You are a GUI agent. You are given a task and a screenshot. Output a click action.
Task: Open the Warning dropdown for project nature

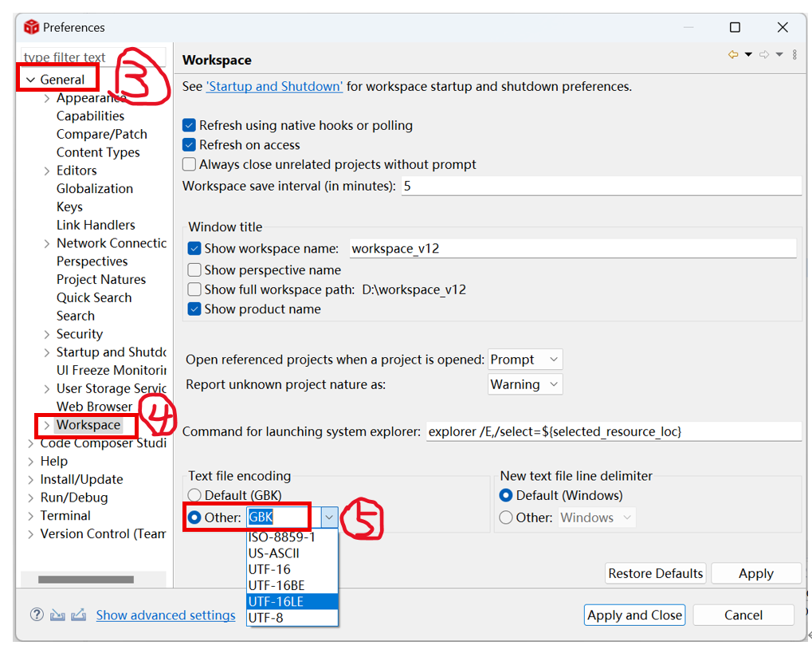526,384
